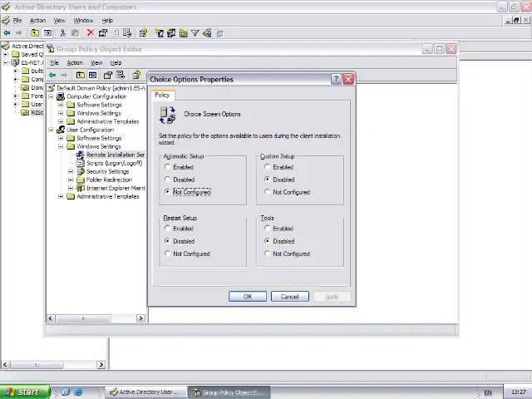Select Enabled for Restart Setup

(168, 229)
